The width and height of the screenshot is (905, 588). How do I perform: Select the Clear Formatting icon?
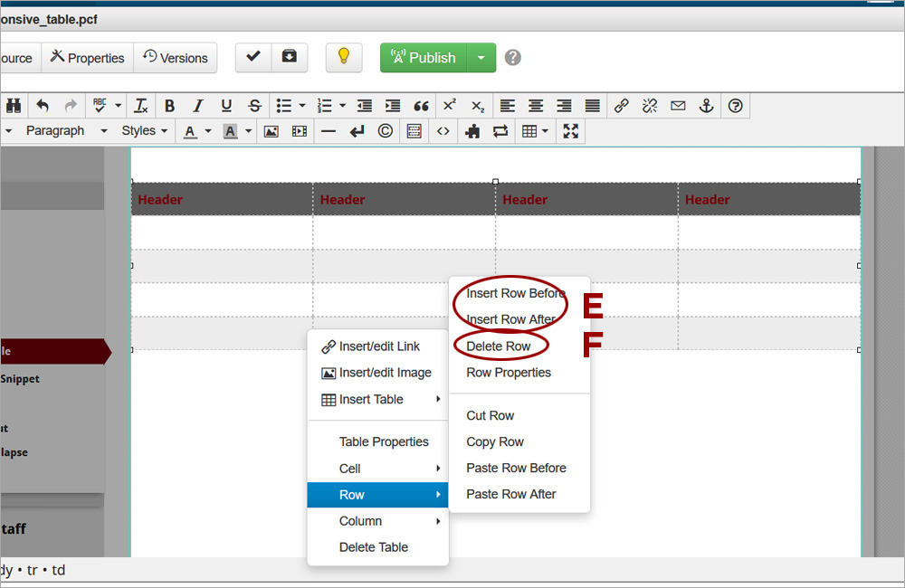[x=140, y=105]
